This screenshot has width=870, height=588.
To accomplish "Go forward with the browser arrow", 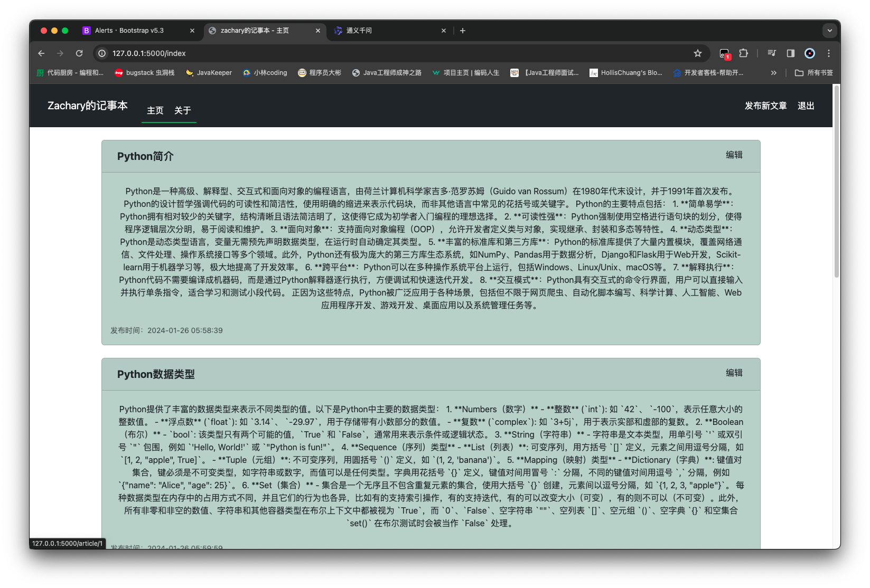I will click(60, 53).
